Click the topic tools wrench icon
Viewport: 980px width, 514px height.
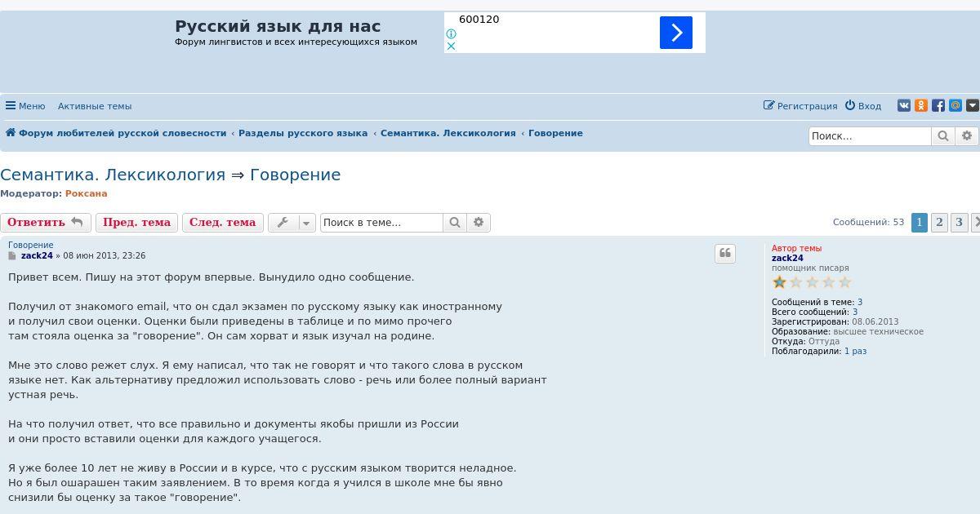[283, 223]
